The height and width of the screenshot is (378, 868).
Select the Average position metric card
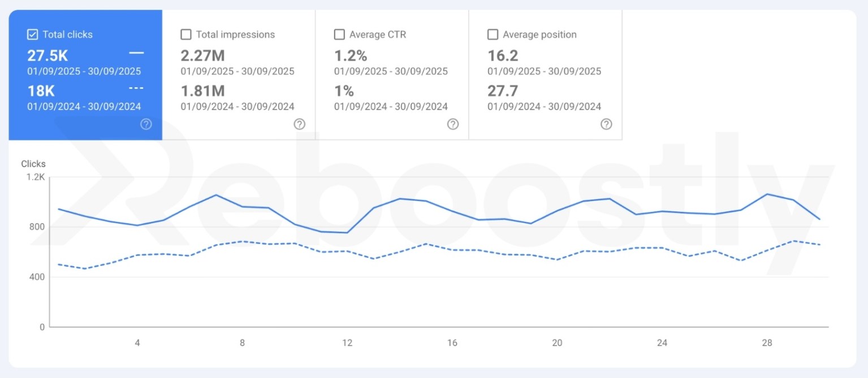point(545,73)
